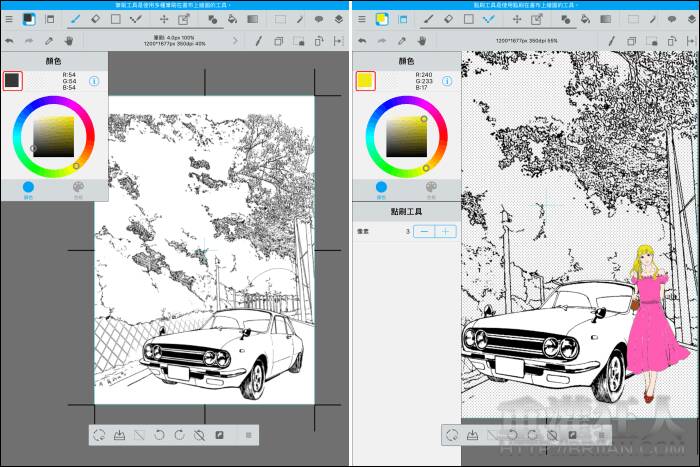Open color info beside R:240 G:233 B:17
This screenshot has height=467, width=700.
[447, 81]
